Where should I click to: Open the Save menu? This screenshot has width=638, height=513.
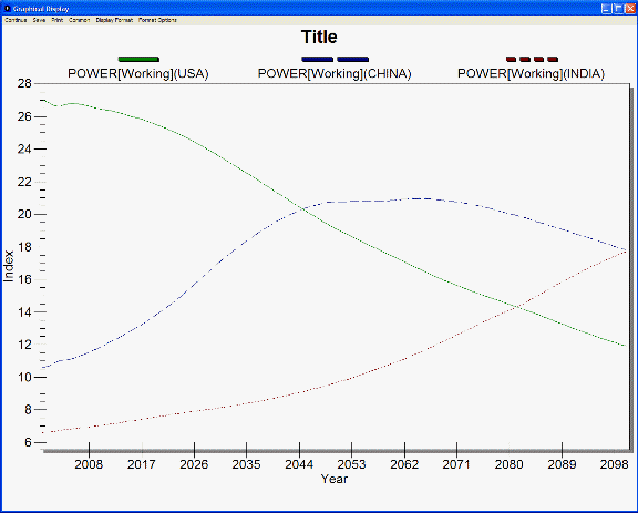[39, 20]
